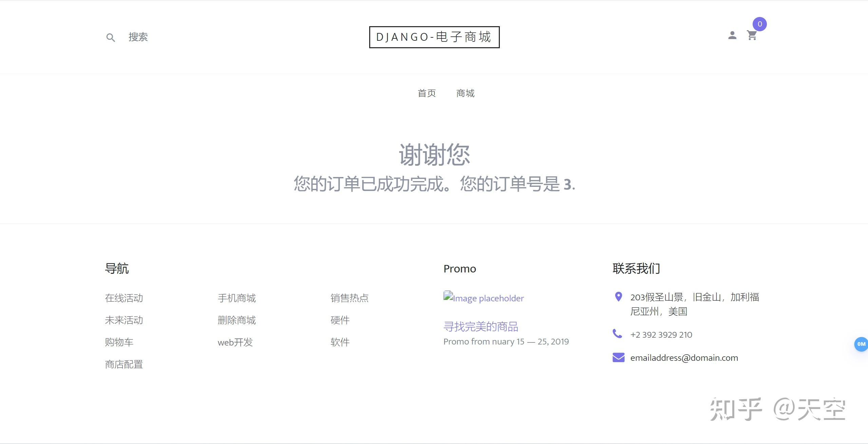This screenshot has height=444, width=868.
Task: Click the 搜索 search input field
Action: [138, 37]
